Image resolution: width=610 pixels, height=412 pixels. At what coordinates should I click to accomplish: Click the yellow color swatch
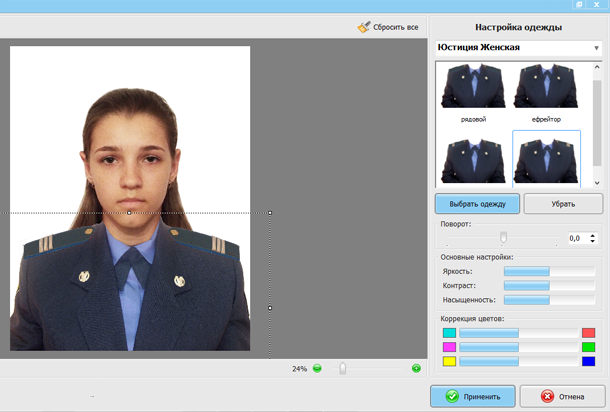tap(449, 361)
